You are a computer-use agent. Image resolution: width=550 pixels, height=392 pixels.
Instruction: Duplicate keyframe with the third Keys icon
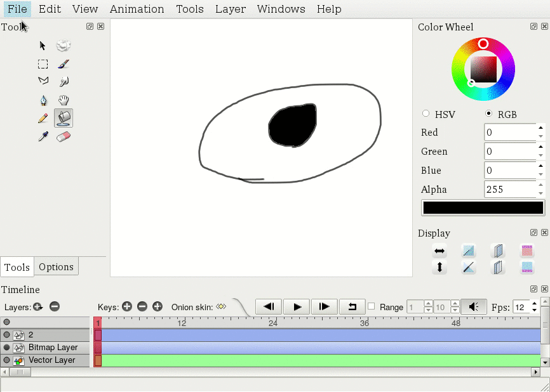[158, 307]
